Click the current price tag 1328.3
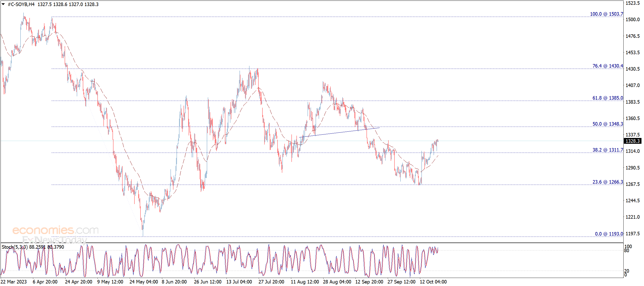Image resolution: width=644 pixels, height=286 pixels. tap(633, 141)
